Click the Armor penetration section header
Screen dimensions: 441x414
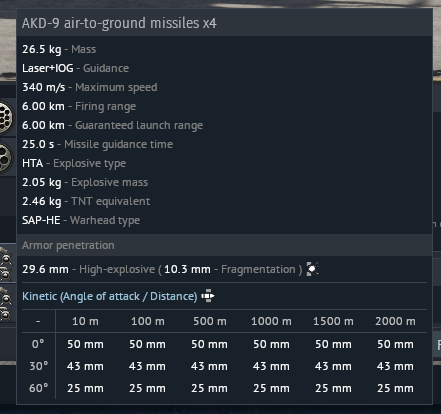click(x=68, y=245)
